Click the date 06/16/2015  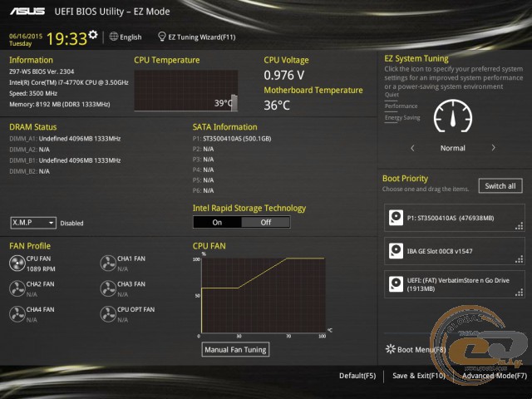point(26,36)
